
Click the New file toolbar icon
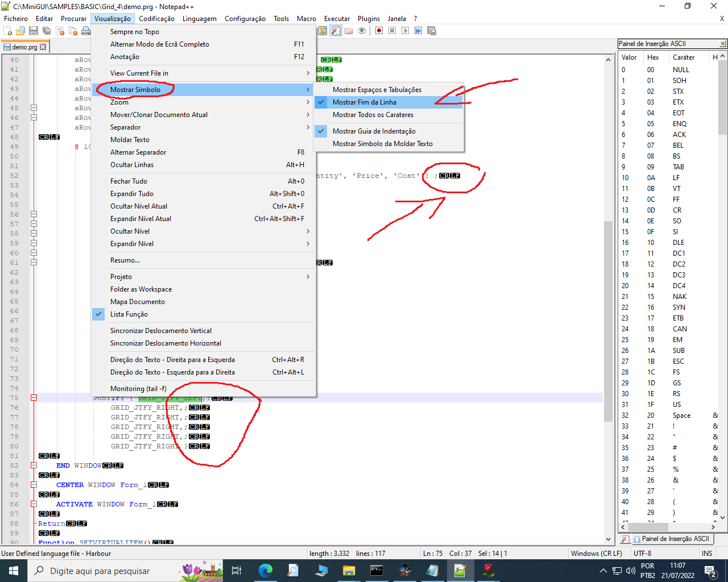(x=8, y=31)
